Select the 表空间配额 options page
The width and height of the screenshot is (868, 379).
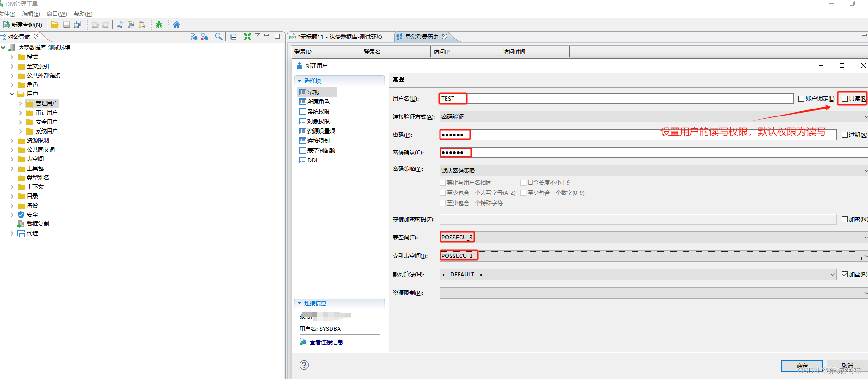pos(317,150)
